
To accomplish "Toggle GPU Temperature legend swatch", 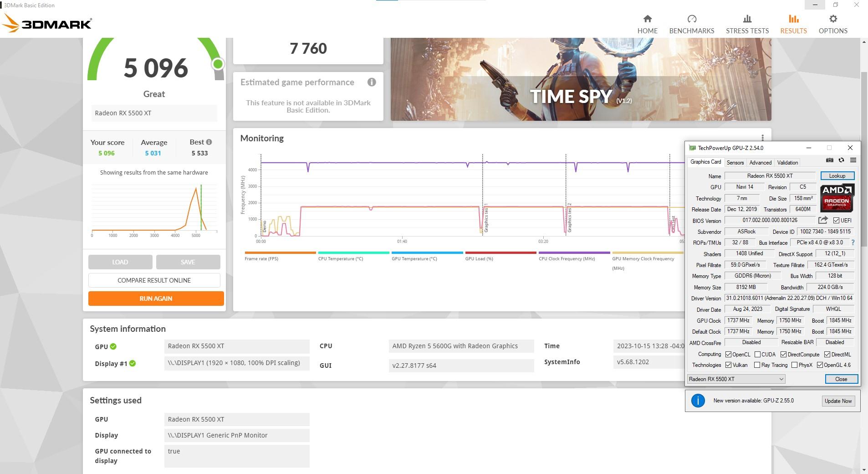I will (x=427, y=252).
